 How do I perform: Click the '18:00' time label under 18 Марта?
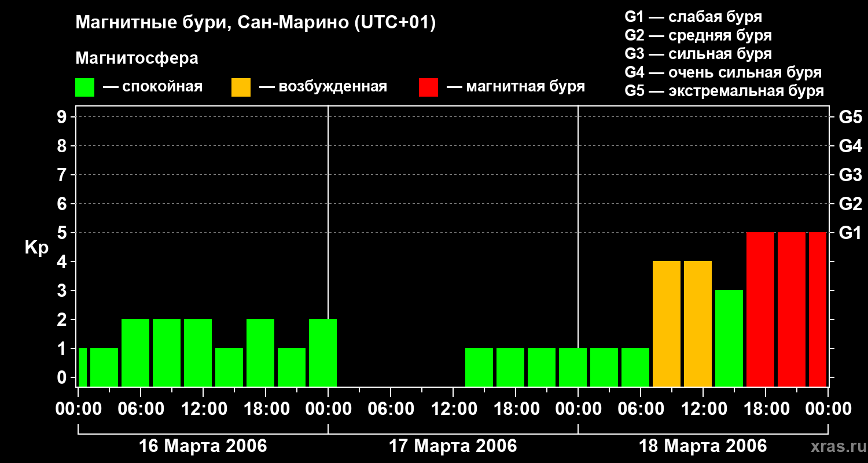(x=766, y=409)
